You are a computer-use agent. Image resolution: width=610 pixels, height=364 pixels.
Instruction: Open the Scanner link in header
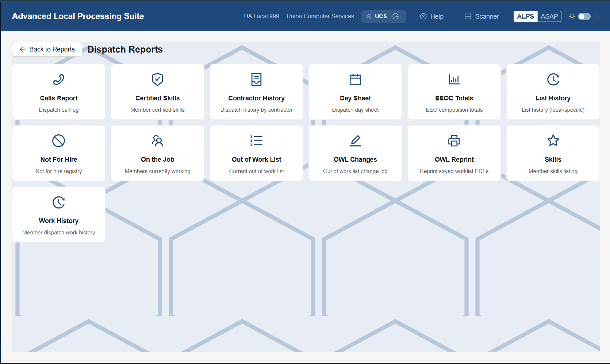[x=482, y=16]
